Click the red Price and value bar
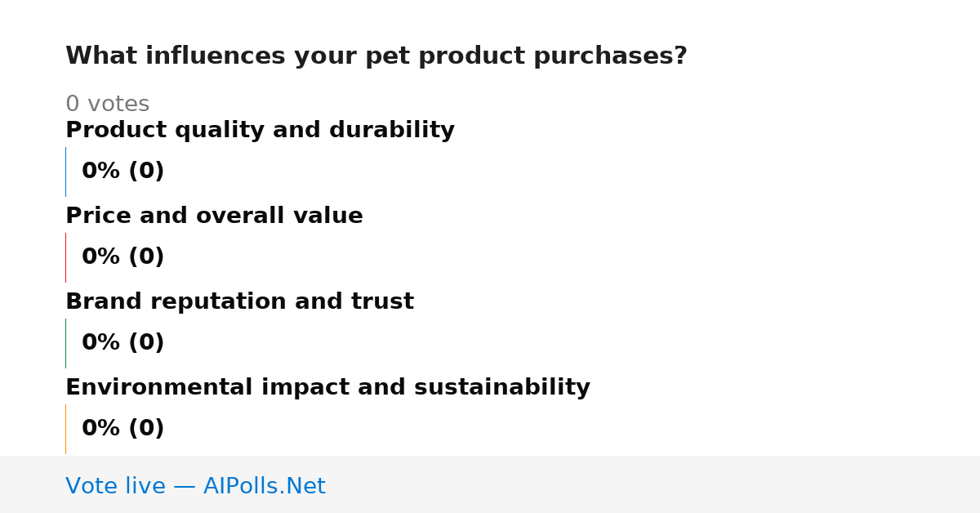The width and height of the screenshot is (980, 513). pyautogui.click(x=65, y=257)
